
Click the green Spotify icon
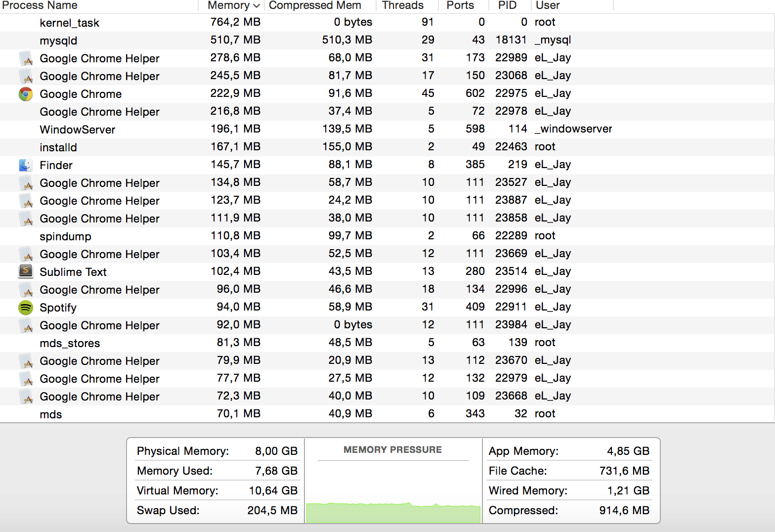tap(26, 308)
